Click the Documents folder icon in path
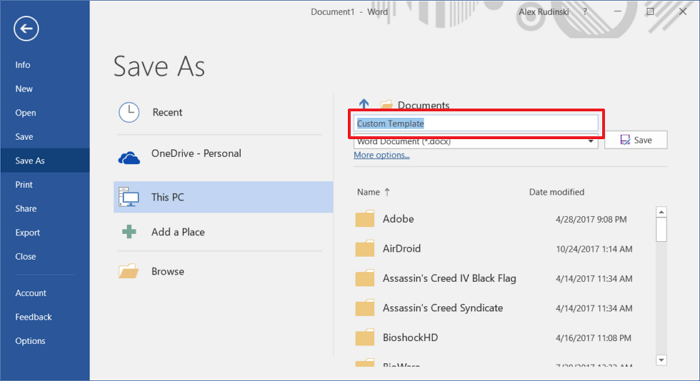The image size is (700, 381). pos(386,105)
